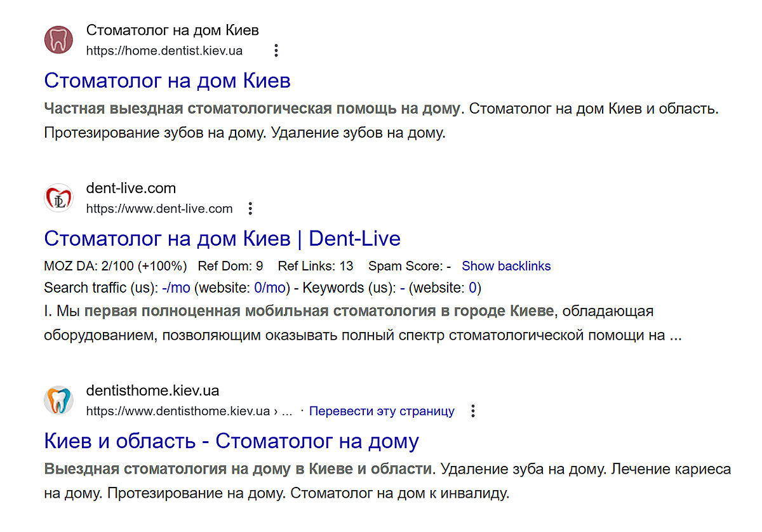Open 'Стоматолог на дом Киев | Dent-Live' result
This screenshot has width=762, height=532.
point(222,239)
